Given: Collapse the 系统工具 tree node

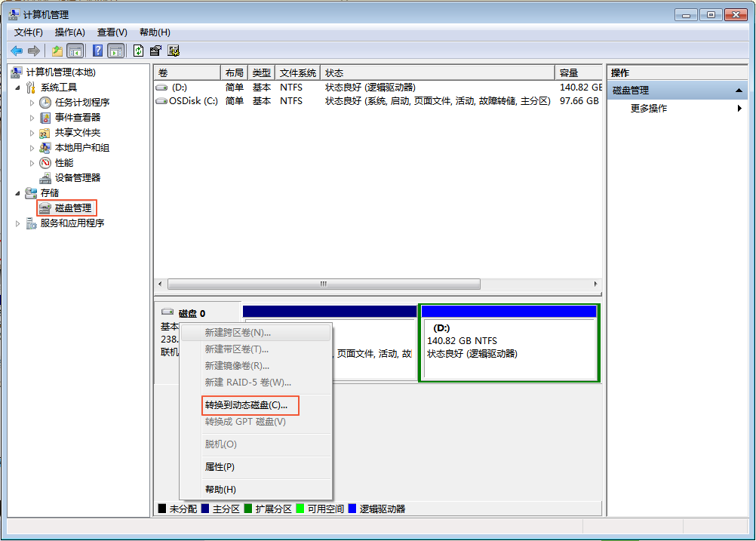Looking at the screenshot, I should click(19, 88).
